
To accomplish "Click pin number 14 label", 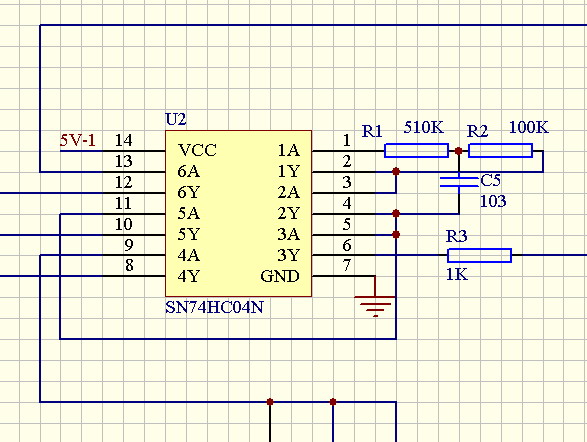I will tap(124, 140).
